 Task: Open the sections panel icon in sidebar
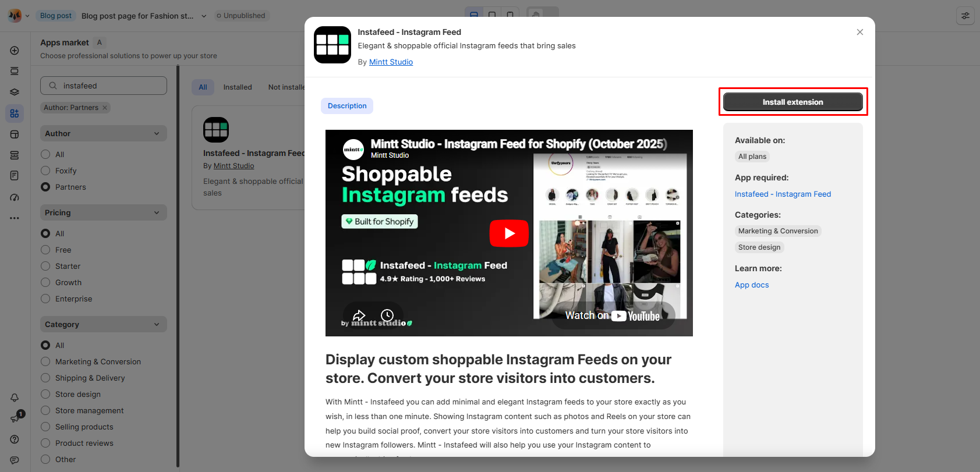click(15, 72)
